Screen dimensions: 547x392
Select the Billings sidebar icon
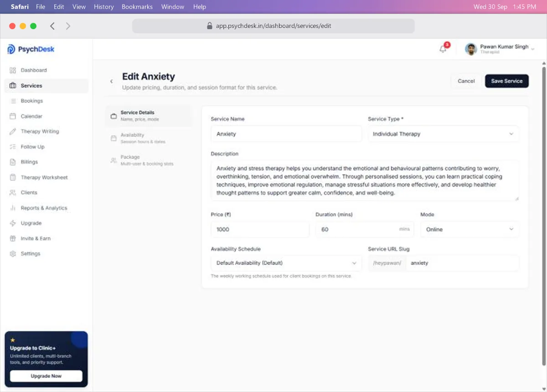click(x=13, y=162)
